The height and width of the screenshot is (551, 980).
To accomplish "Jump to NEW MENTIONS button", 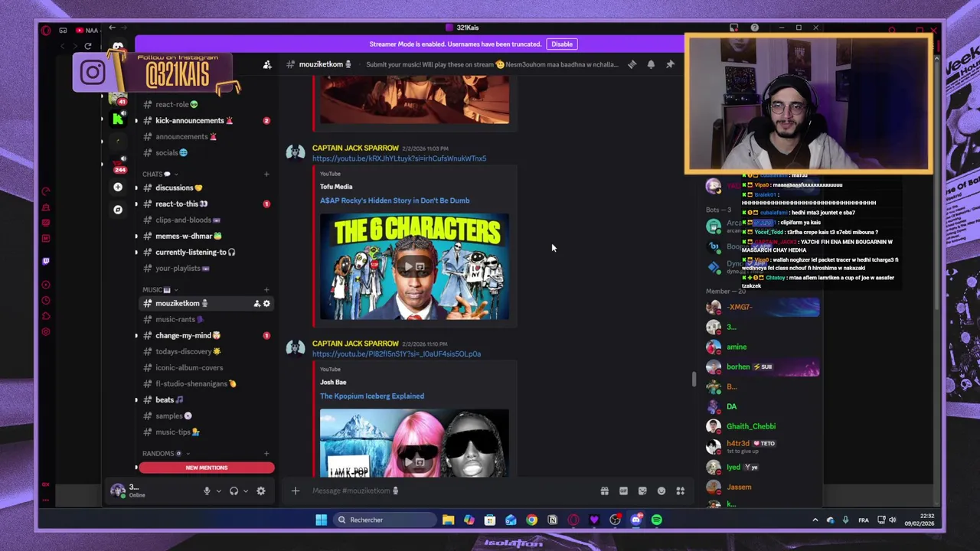I will (206, 468).
